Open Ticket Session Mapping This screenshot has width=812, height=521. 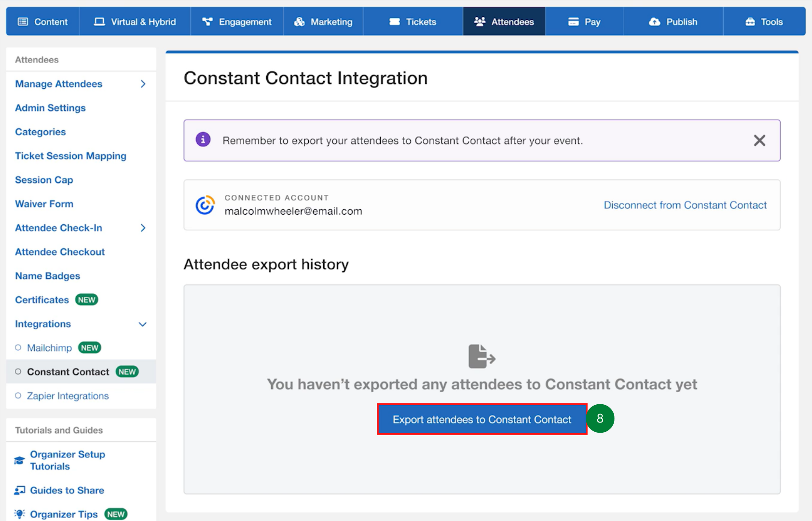(70, 156)
